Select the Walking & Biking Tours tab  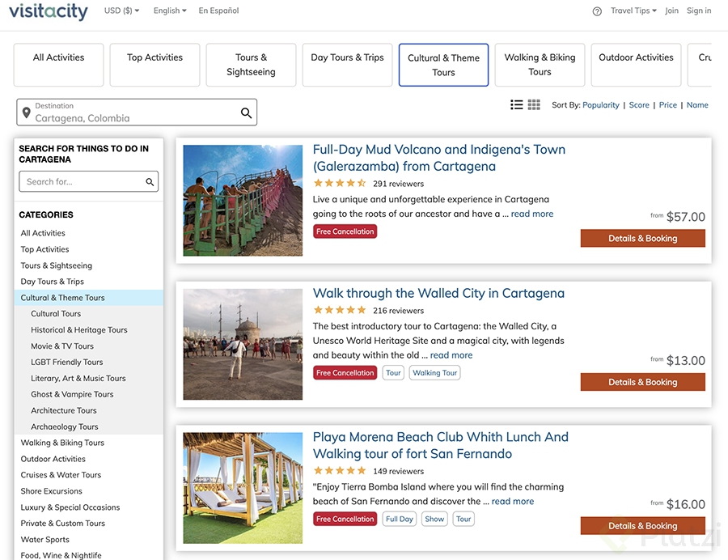[540, 65]
